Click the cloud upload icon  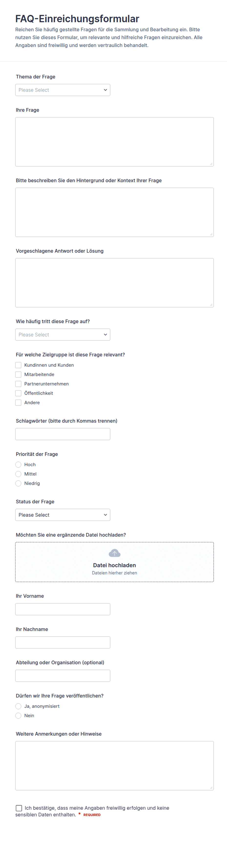tap(114, 553)
